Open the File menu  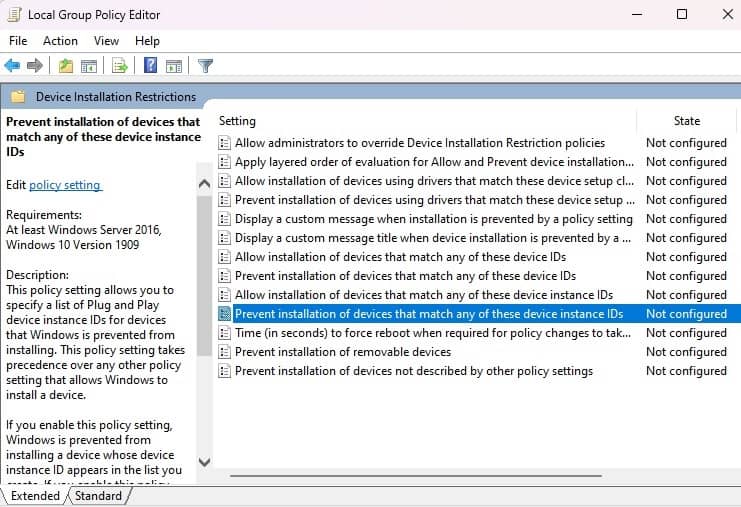(x=18, y=41)
